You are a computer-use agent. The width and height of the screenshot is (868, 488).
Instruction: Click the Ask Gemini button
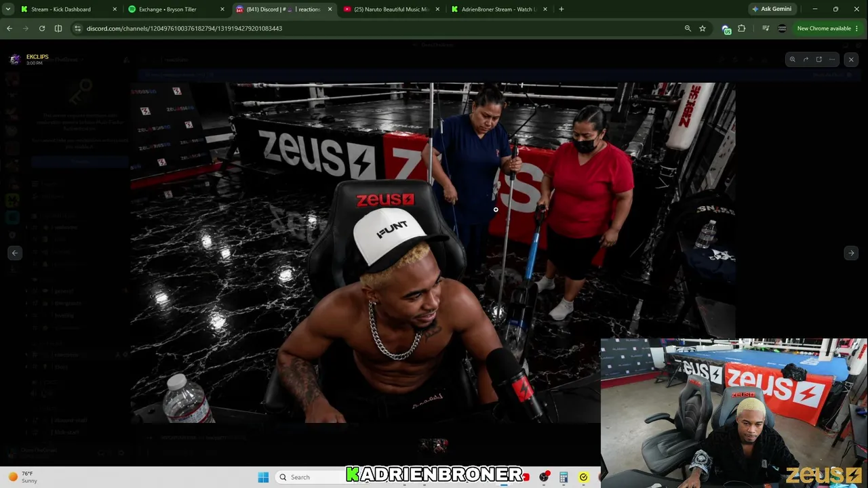pyautogui.click(x=772, y=9)
